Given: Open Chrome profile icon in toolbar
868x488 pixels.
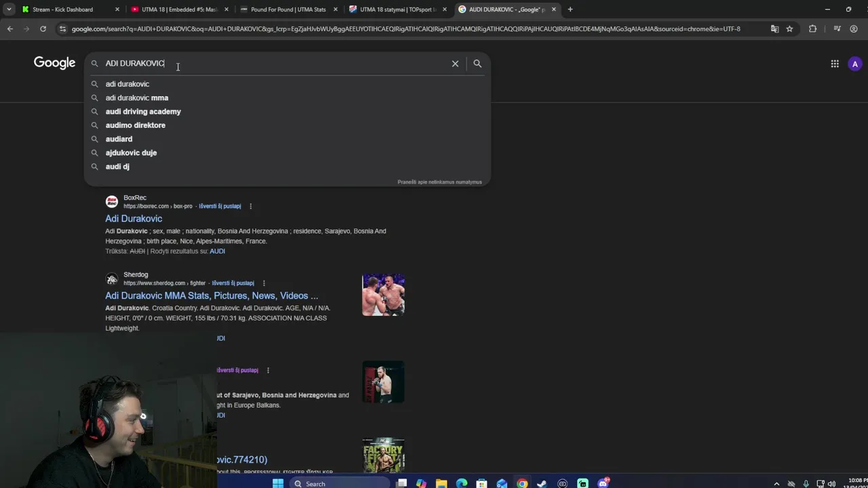Looking at the screenshot, I should (854, 28).
